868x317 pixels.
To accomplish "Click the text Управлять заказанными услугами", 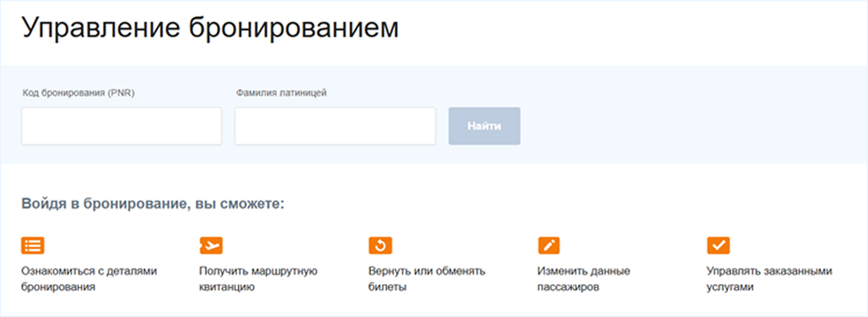I will point(769,279).
